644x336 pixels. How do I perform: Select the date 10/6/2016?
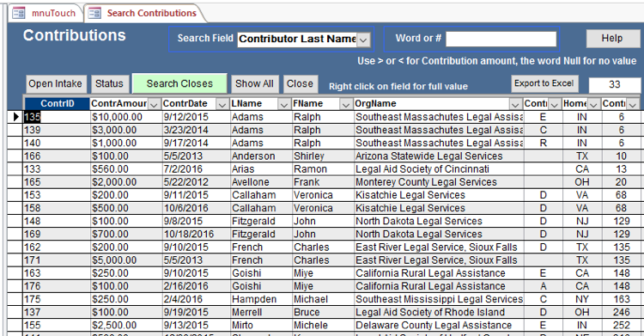(x=196, y=208)
